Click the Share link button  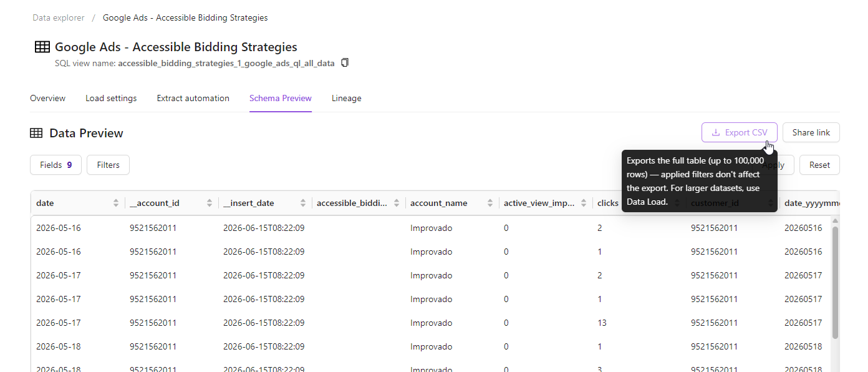point(811,132)
